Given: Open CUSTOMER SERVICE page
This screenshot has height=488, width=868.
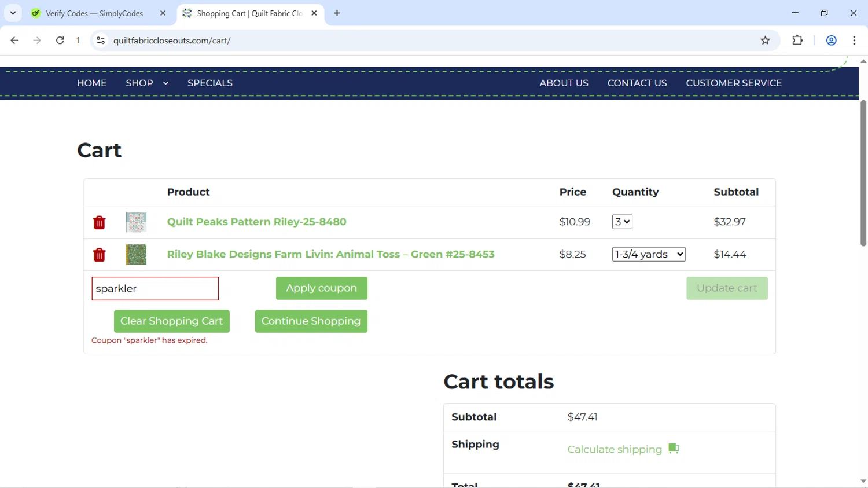Looking at the screenshot, I should click(x=734, y=83).
